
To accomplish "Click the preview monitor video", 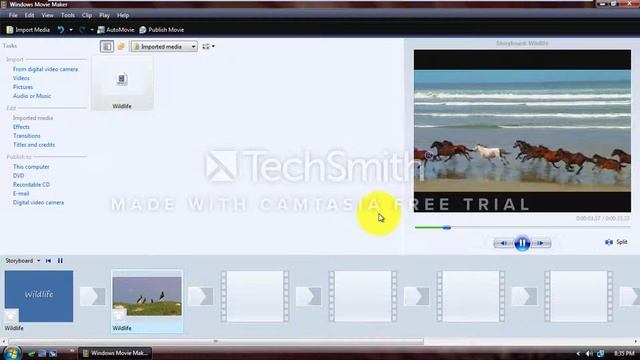I will 522,131.
